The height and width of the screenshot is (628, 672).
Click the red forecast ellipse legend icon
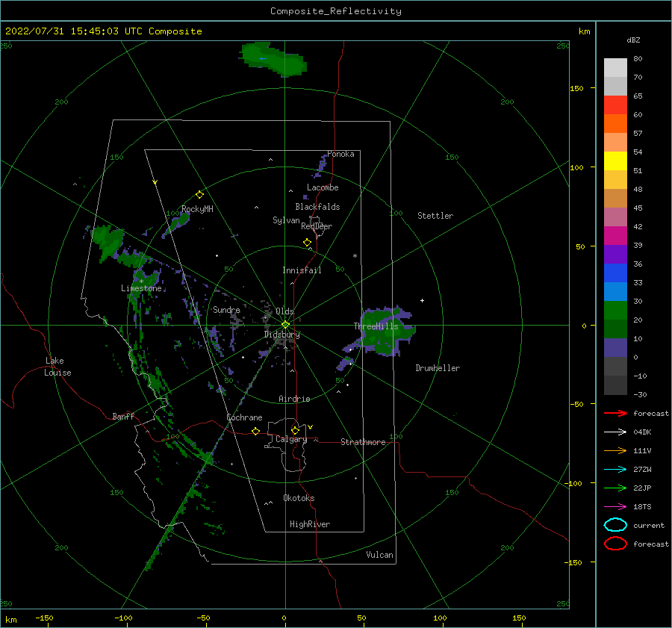coord(615,544)
